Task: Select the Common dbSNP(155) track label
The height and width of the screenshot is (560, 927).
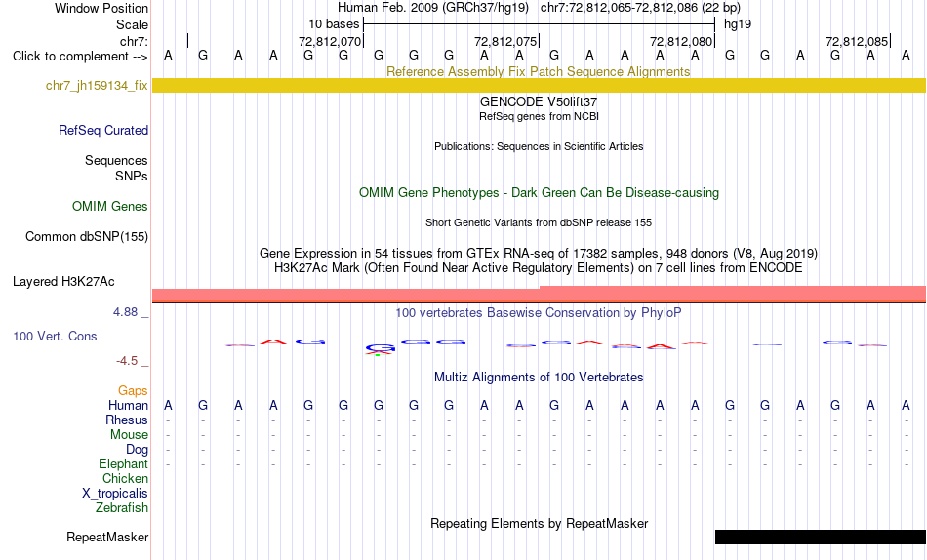Action: point(87,236)
